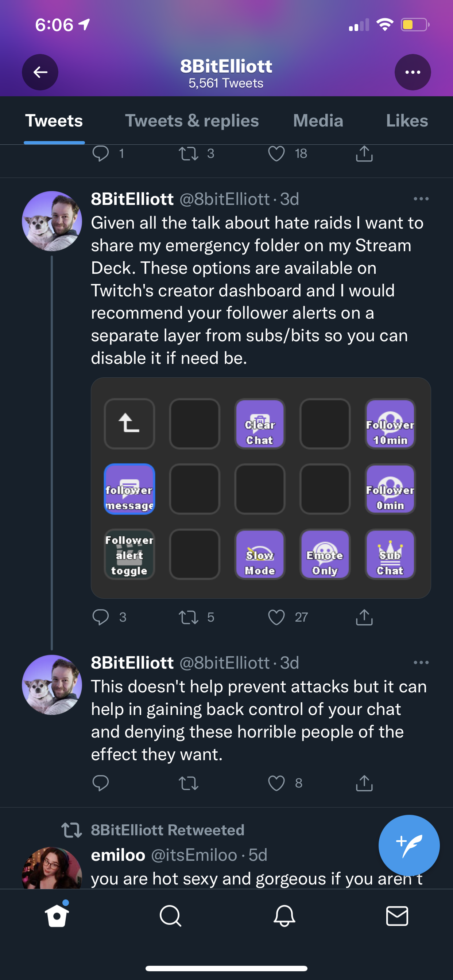Open the Media tab
Screen dimensions: 453x980
(x=318, y=121)
